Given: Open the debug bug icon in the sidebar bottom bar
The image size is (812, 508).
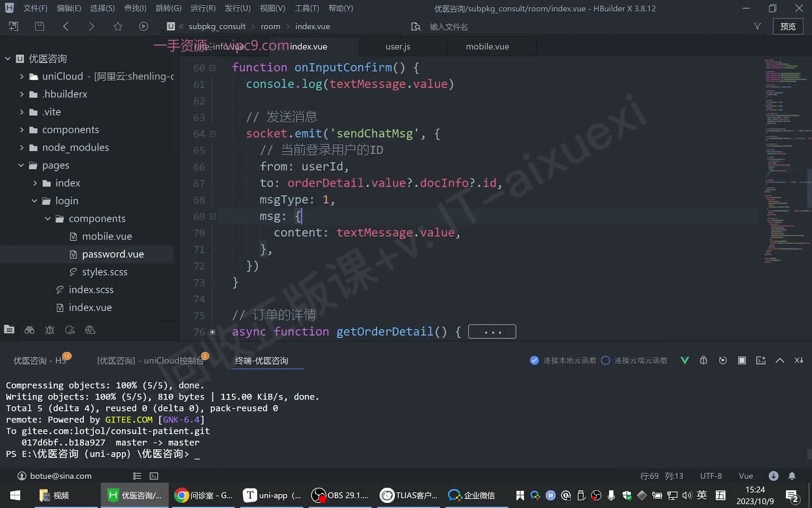Looking at the screenshot, I should [50, 330].
